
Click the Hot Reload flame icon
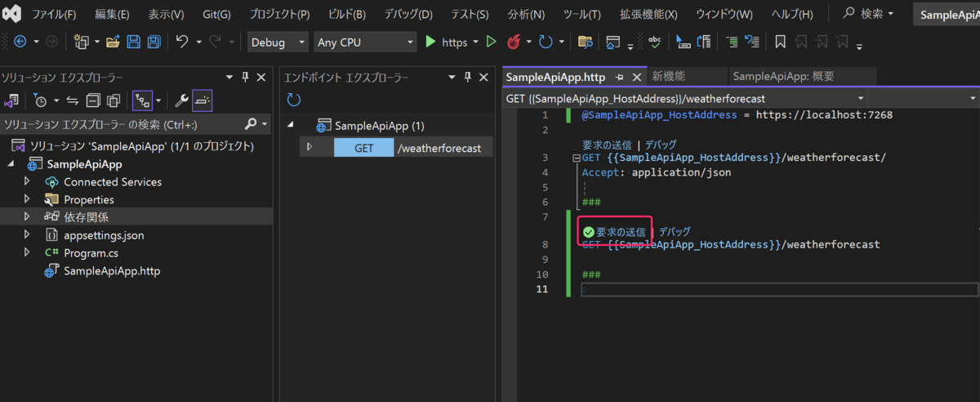point(514,42)
